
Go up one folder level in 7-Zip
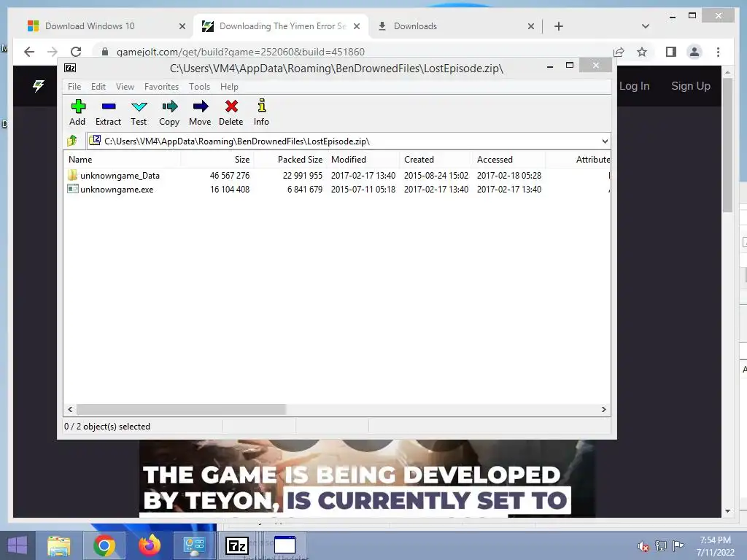click(x=72, y=141)
